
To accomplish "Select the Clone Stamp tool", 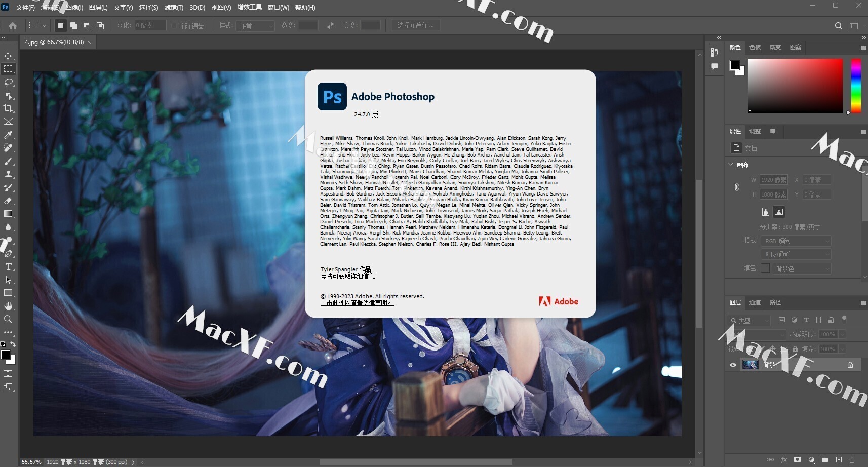I will click(8, 174).
